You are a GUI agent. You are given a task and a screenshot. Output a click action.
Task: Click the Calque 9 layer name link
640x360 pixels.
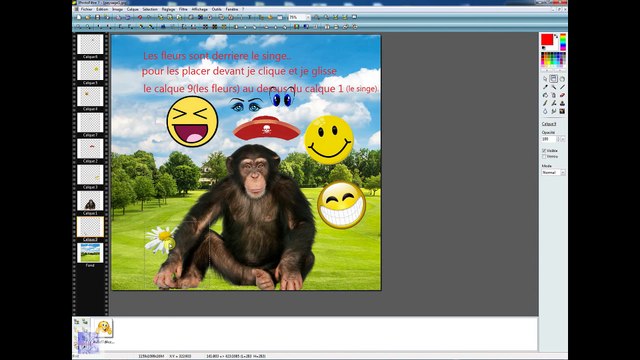pyautogui.click(x=549, y=124)
